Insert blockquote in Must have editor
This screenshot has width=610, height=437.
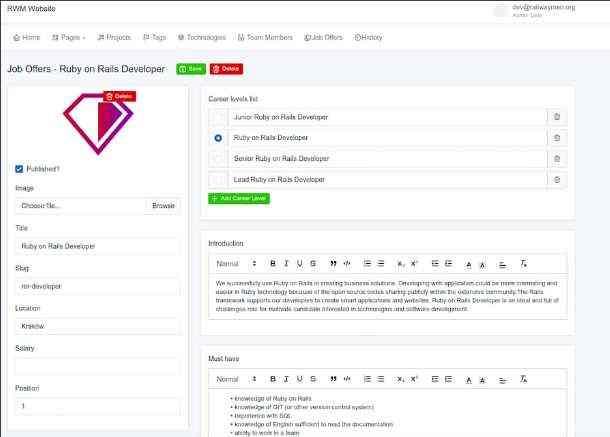click(x=333, y=379)
